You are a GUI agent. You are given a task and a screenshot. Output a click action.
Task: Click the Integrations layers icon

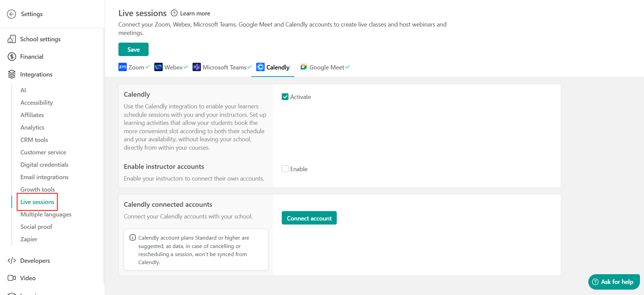pyautogui.click(x=12, y=74)
